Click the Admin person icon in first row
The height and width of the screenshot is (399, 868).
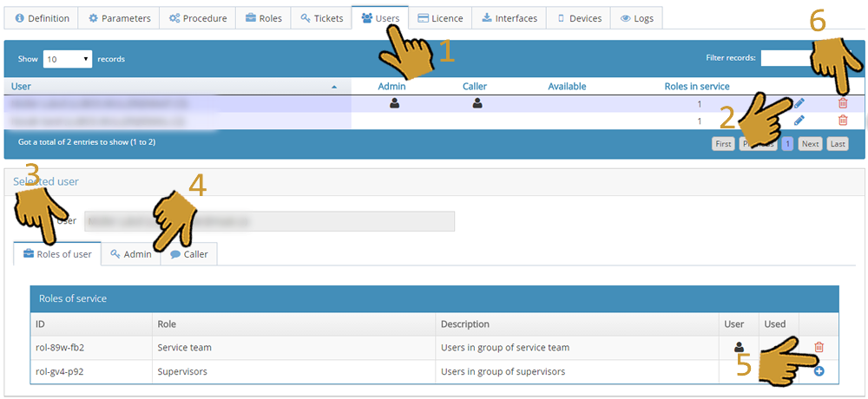click(x=394, y=103)
